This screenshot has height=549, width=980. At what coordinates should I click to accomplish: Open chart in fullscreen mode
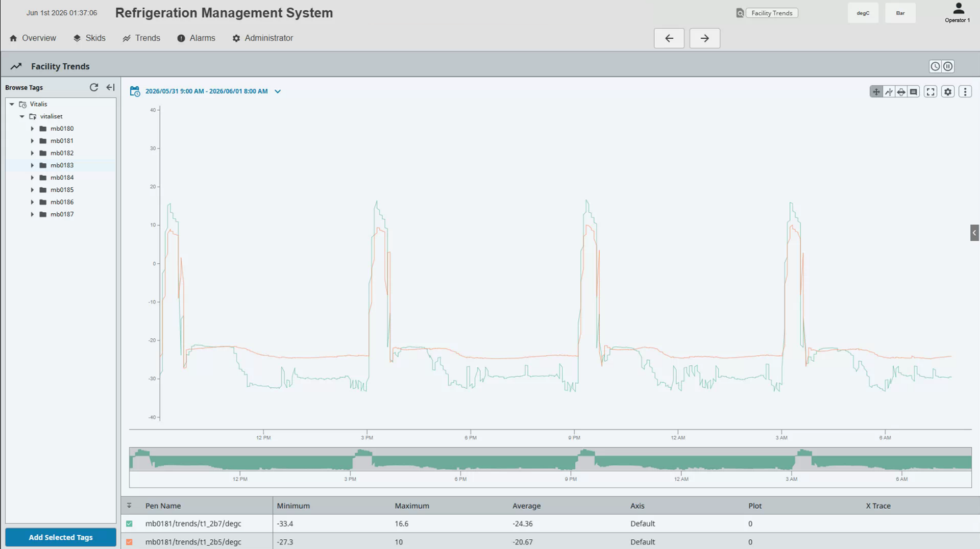tap(930, 92)
